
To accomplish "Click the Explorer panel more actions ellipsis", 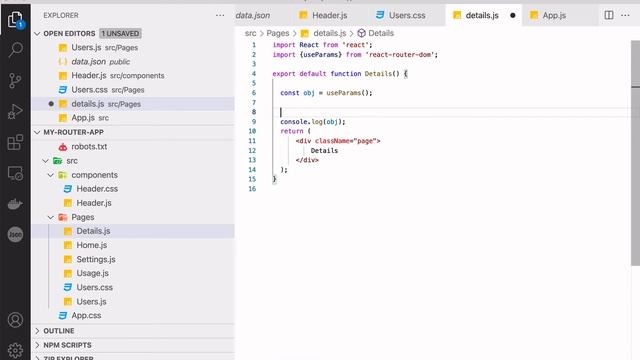I will pyautogui.click(x=220, y=16).
